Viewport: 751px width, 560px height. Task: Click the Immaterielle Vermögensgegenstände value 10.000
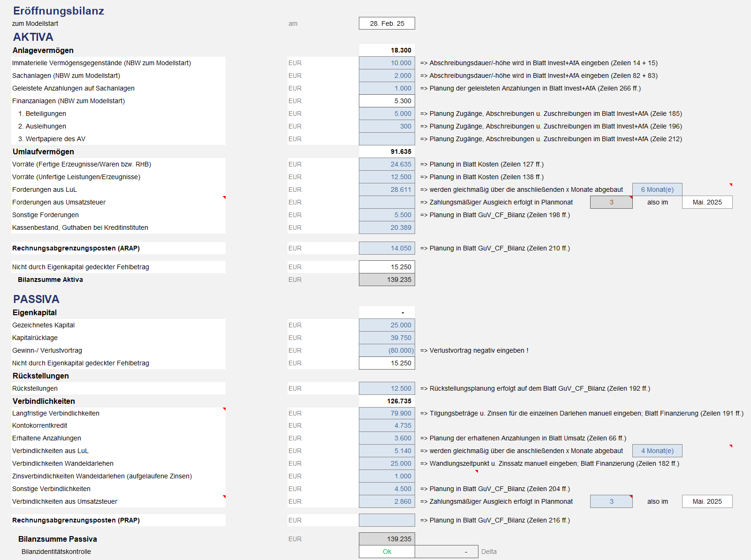(387, 63)
